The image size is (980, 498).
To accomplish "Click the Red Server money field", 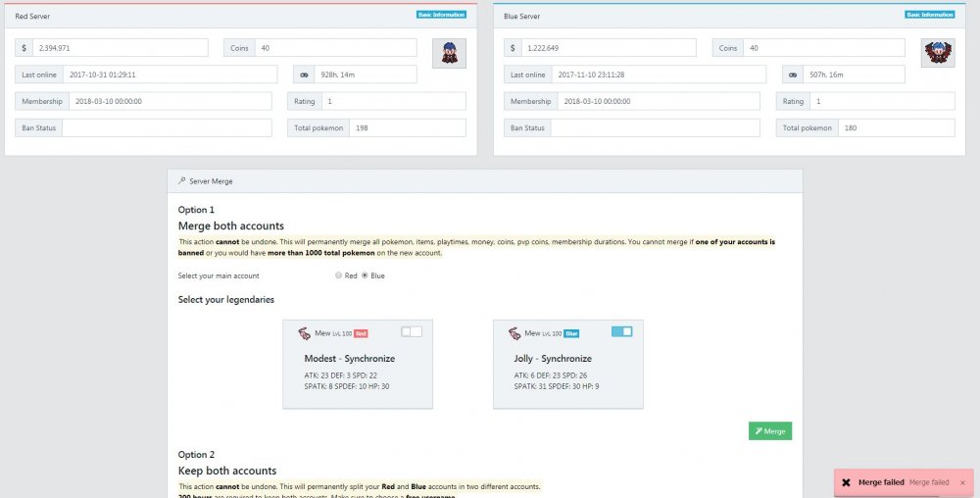I will (120, 48).
